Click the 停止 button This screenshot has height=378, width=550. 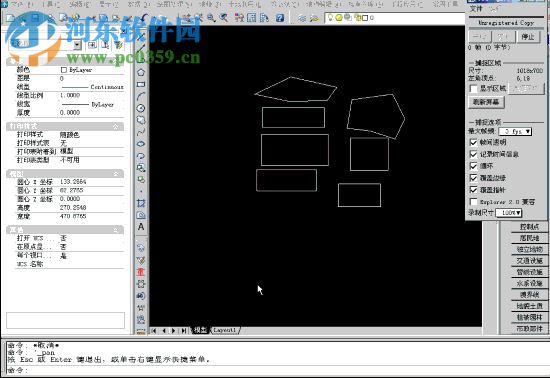528,37
